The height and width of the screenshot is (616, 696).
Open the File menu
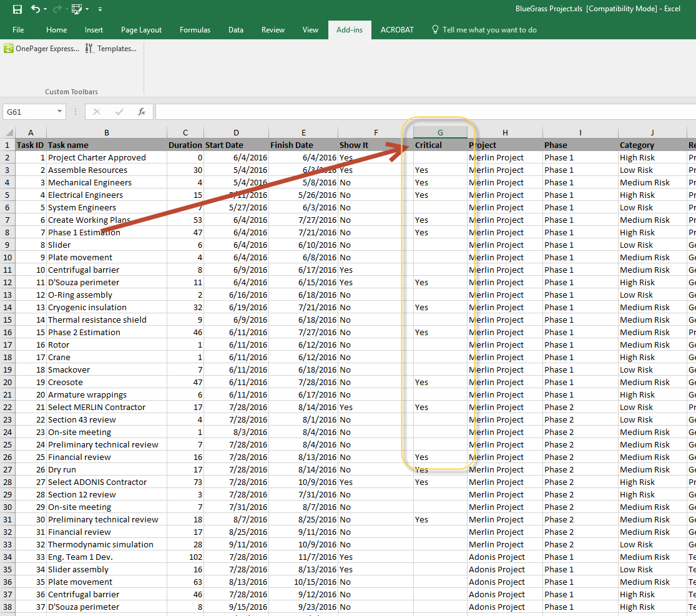(x=18, y=30)
